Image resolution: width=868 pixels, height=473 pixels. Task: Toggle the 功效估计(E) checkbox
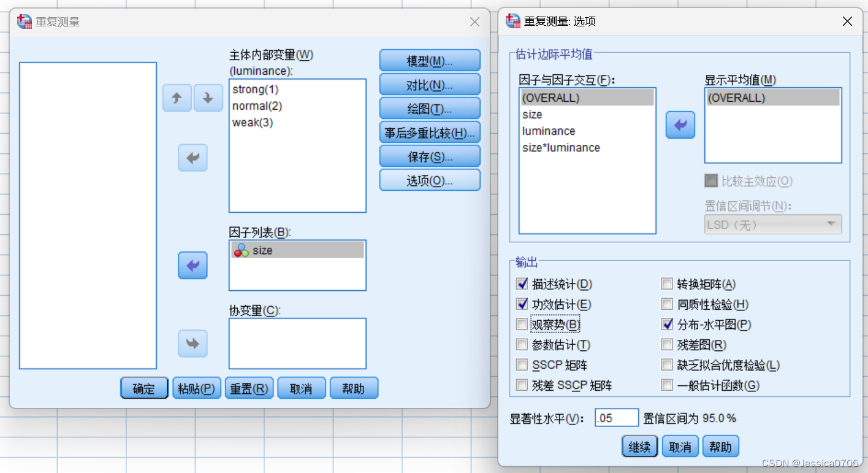pos(522,304)
